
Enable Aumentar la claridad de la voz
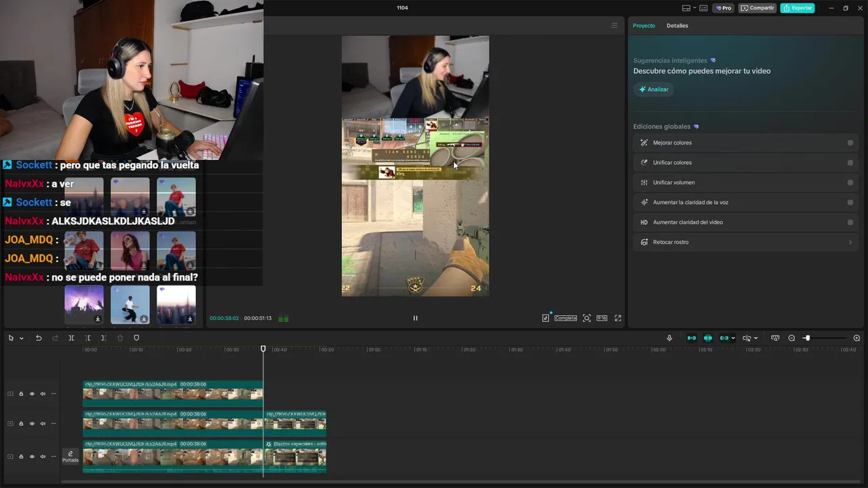850,203
